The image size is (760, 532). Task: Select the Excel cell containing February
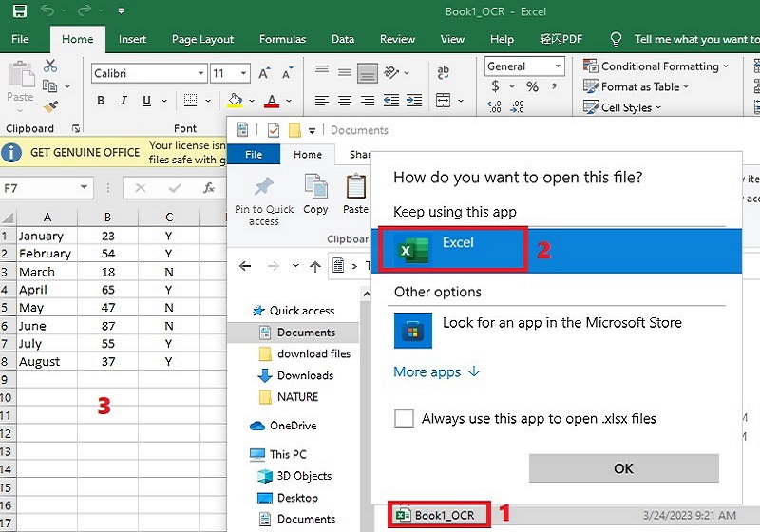tap(47, 254)
